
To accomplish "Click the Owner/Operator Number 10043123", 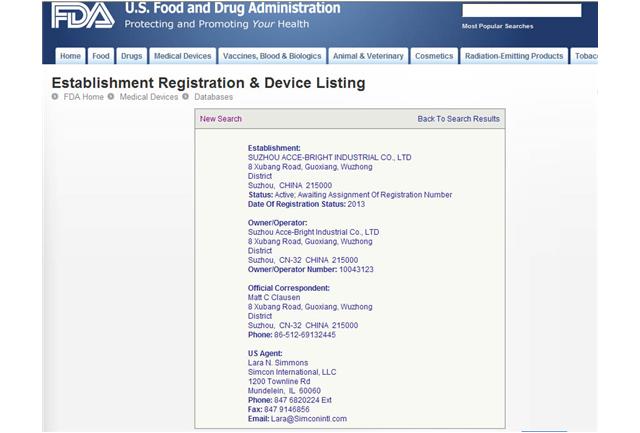I will [310, 270].
